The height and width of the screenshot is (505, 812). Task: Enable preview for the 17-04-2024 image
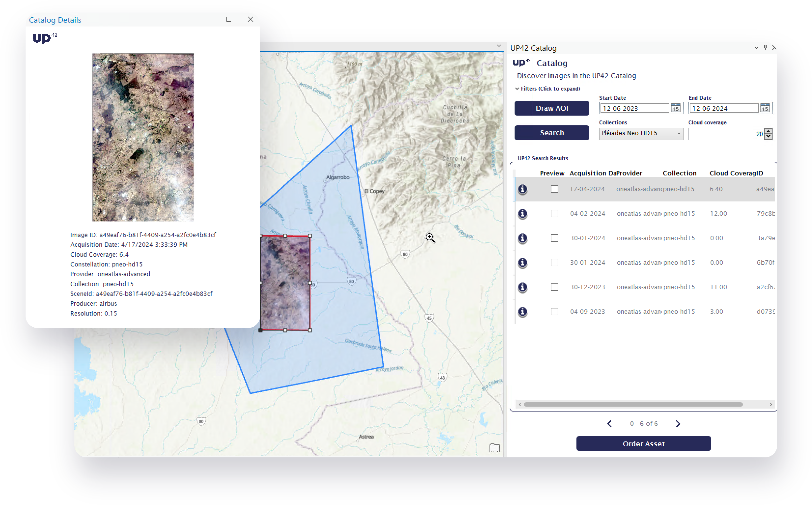click(x=555, y=189)
